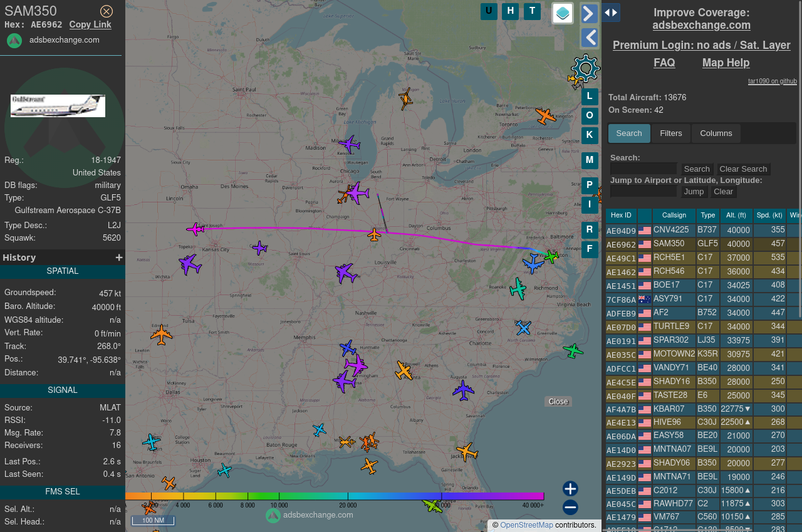802x532 pixels.
Task: Click the orange aircraft near Jacksonville
Action: (467, 451)
